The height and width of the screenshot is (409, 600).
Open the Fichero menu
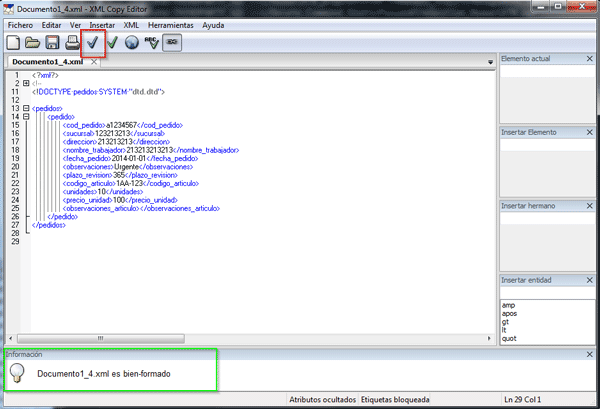(x=20, y=23)
